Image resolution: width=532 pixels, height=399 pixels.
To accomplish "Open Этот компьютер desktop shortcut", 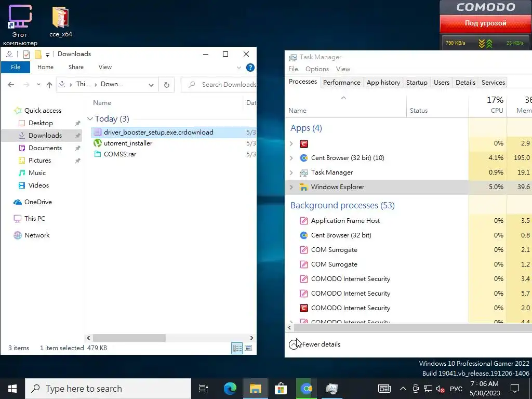I will tap(20, 25).
